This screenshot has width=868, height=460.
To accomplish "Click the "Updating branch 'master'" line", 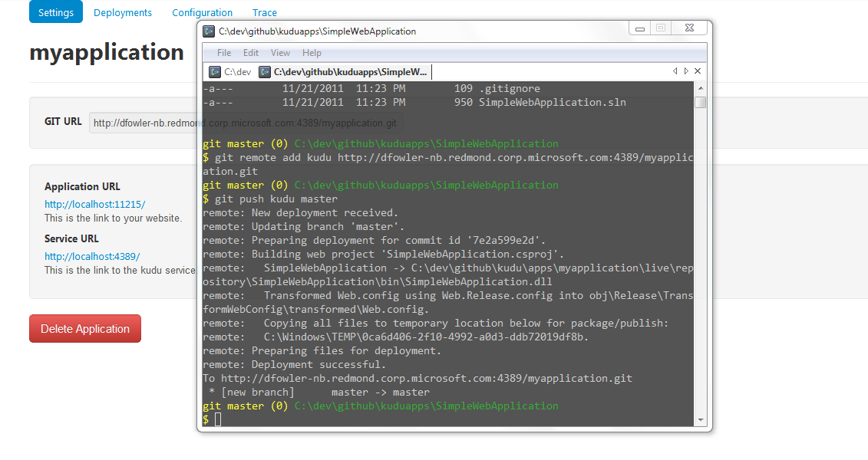I will coord(303,227).
